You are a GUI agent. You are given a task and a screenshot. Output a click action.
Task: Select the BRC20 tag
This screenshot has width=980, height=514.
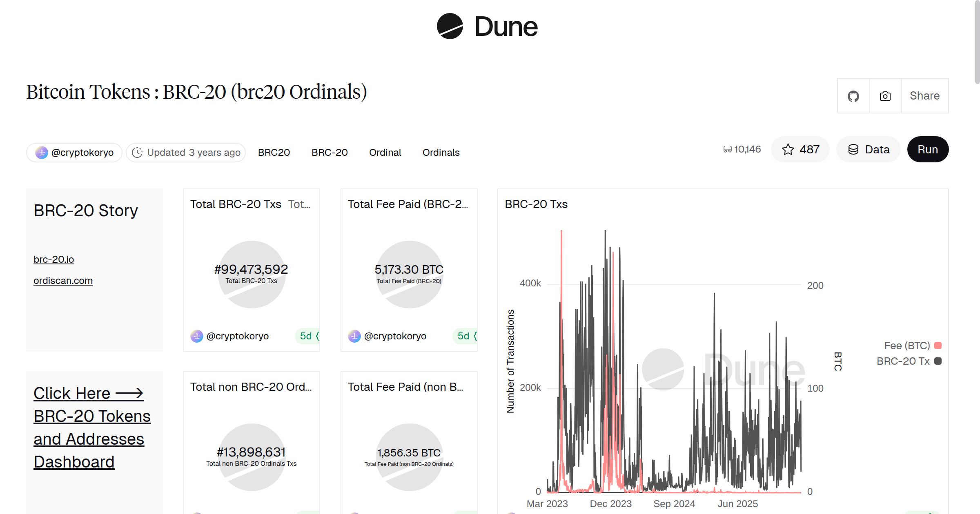pyautogui.click(x=274, y=152)
